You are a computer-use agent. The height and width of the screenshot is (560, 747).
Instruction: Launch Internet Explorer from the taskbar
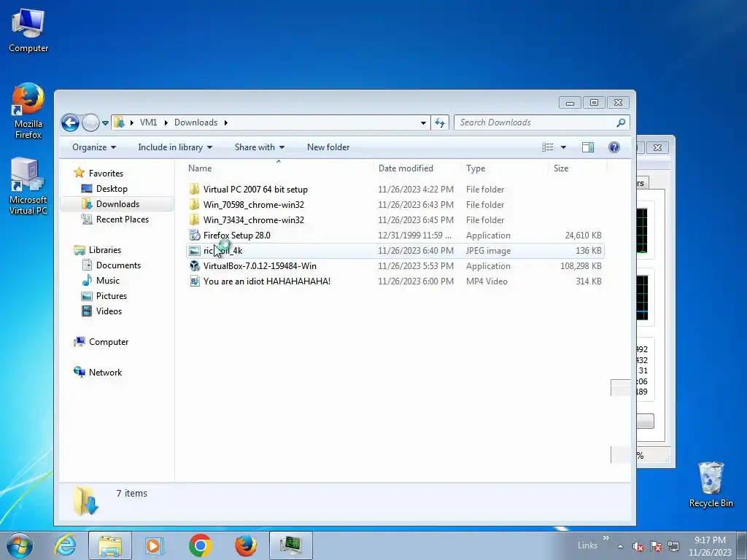(65, 545)
